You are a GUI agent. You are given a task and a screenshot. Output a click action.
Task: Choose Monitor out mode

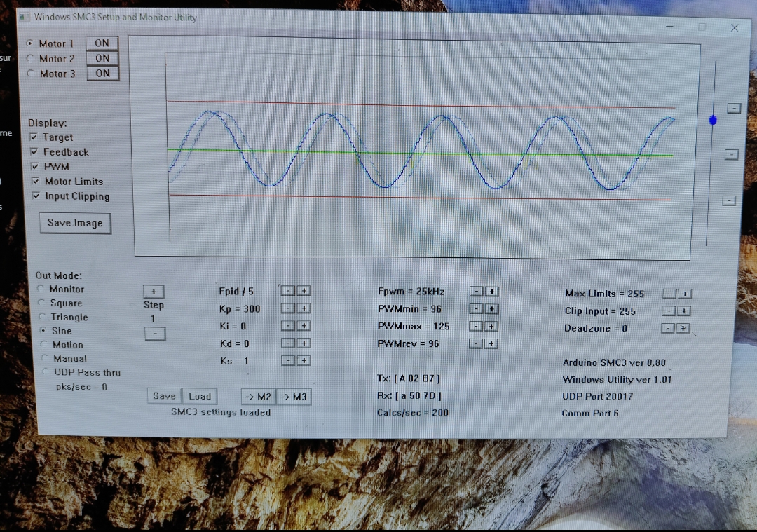(x=41, y=289)
